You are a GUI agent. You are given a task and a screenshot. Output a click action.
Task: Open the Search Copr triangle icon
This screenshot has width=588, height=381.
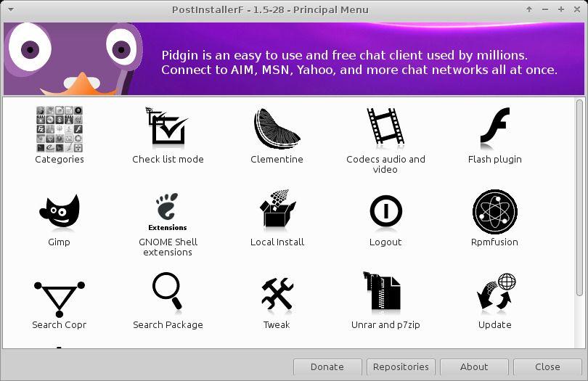60,299
